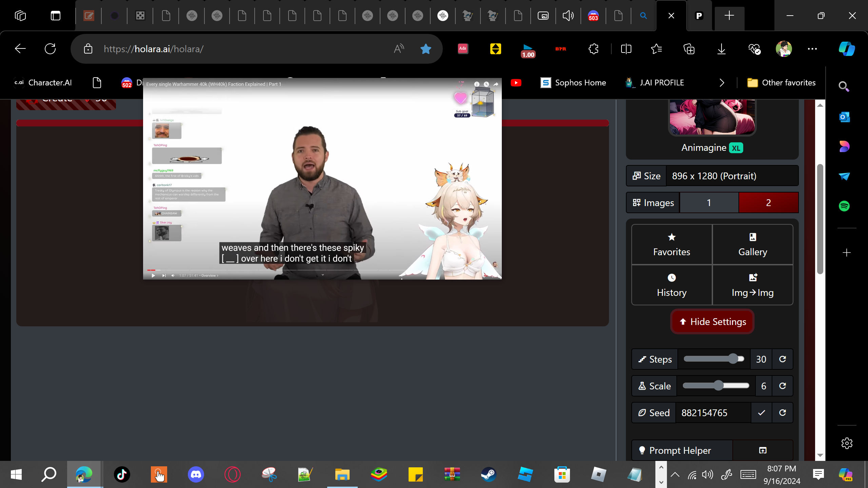Select 2 images per generation
The image size is (868, 488).
768,203
